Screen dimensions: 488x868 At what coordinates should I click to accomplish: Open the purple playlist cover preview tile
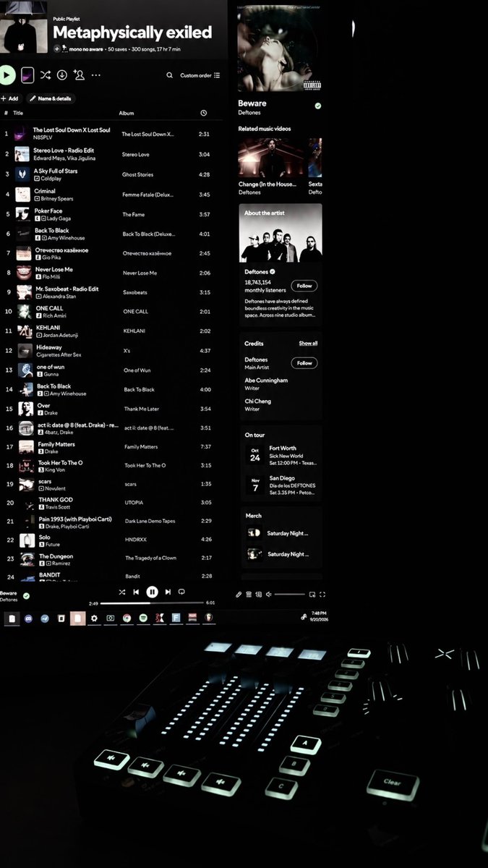pos(27,75)
